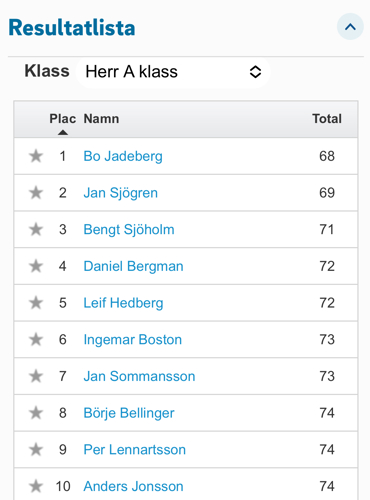This screenshot has width=370, height=500.
Task: Click the ascending sort arrow under Plac
Action: pos(63,133)
